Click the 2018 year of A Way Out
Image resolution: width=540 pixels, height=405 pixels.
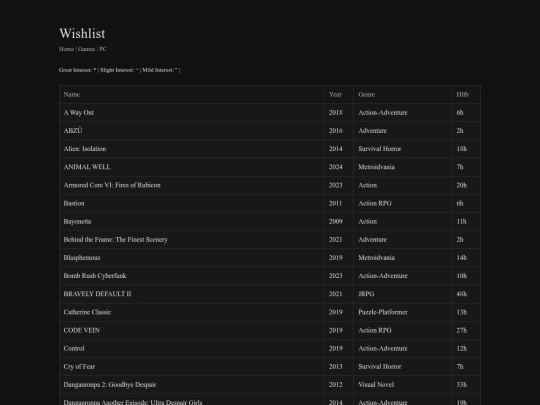tap(335, 113)
